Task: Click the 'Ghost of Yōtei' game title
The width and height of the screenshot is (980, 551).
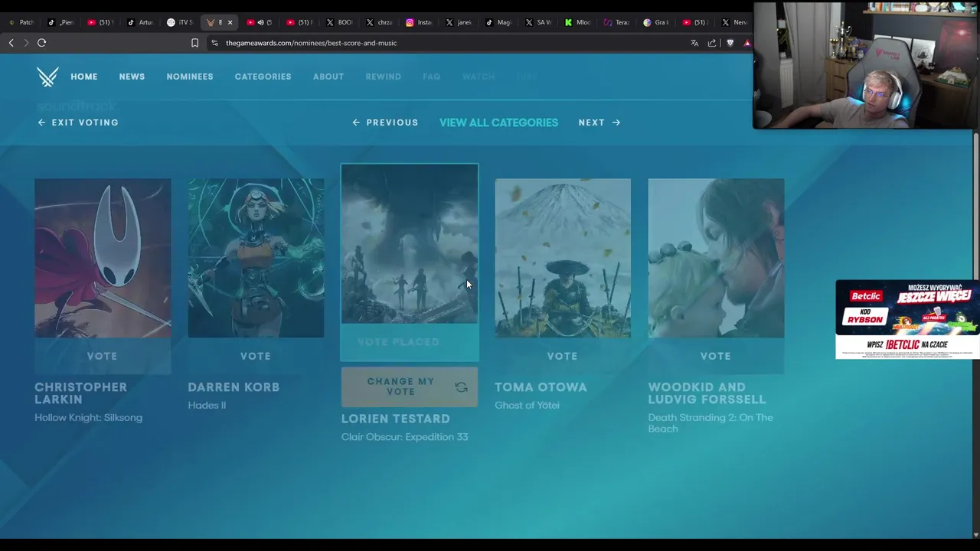Action: [527, 405]
